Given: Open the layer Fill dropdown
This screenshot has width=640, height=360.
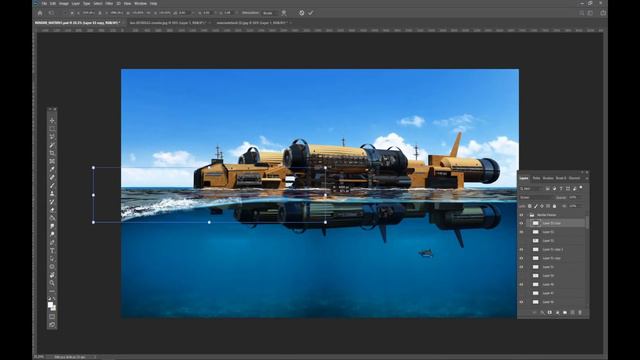Looking at the screenshot, I should (x=575, y=206).
